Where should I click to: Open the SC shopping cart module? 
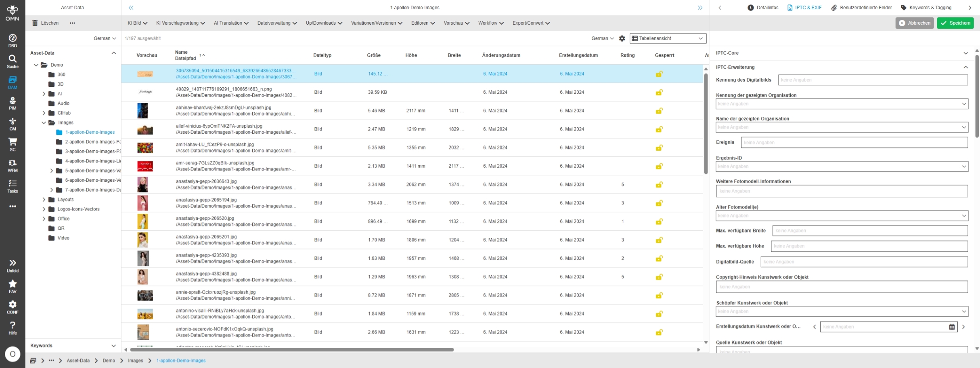pos(13,144)
